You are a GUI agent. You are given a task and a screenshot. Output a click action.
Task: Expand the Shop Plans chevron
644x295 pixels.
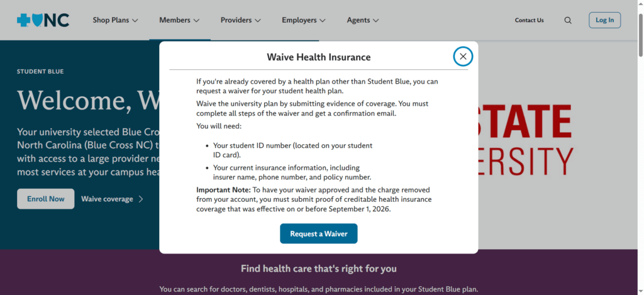coord(135,20)
